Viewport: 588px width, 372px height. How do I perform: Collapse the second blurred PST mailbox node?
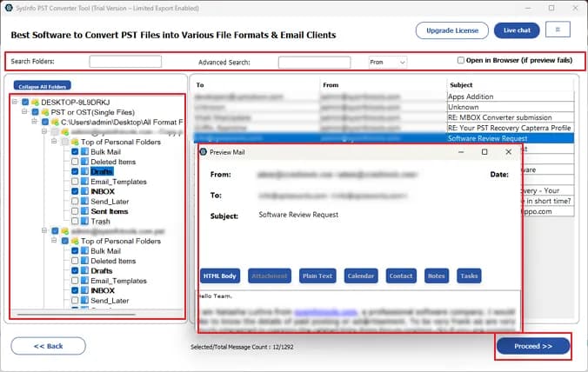point(44,230)
